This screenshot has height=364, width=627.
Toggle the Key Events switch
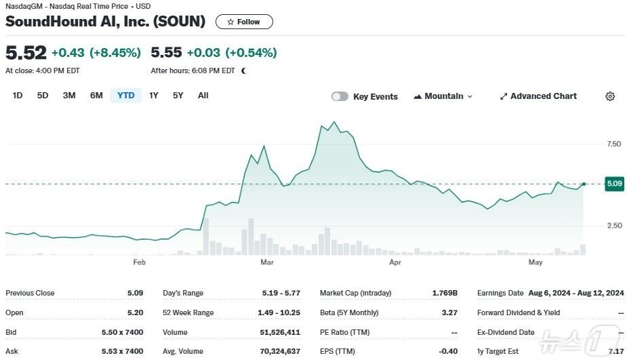click(x=340, y=96)
